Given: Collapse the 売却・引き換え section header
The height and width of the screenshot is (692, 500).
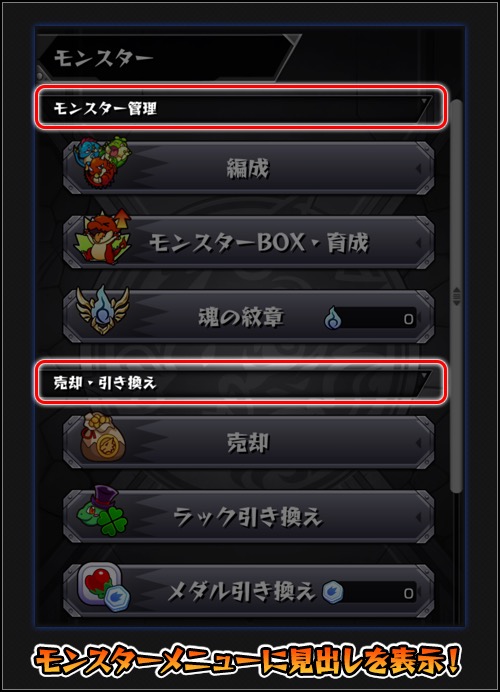Looking at the screenshot, I should [x=241, y=382].
